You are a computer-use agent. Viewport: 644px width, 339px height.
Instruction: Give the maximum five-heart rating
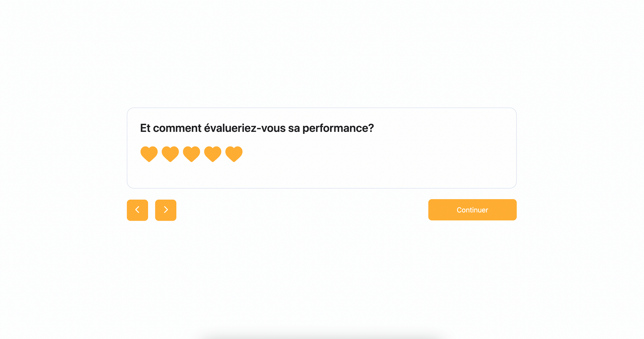(x=234, y=153)
